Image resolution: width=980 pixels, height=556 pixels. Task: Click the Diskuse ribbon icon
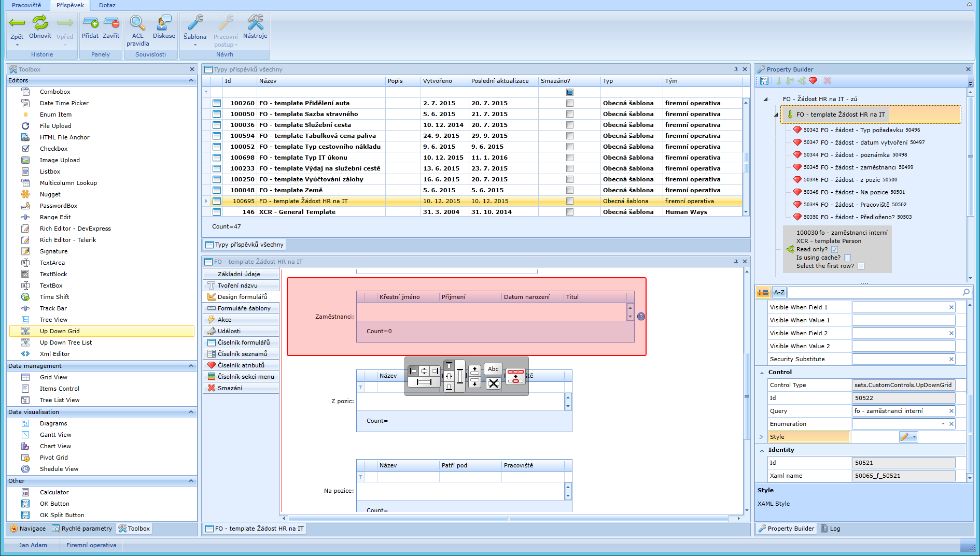164,23
